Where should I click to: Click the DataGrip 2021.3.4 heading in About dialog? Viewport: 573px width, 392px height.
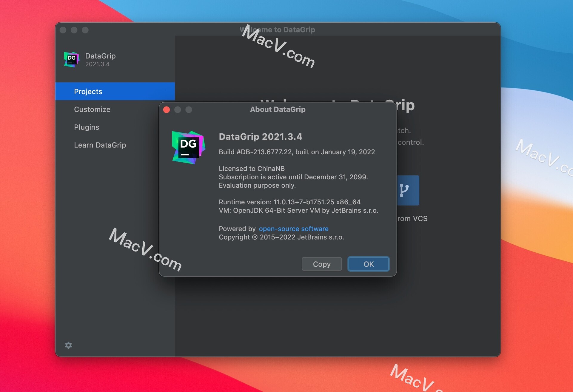click(260, 137)
